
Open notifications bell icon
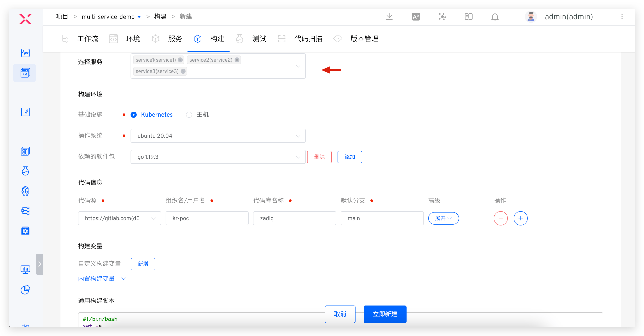pos(495,17)
